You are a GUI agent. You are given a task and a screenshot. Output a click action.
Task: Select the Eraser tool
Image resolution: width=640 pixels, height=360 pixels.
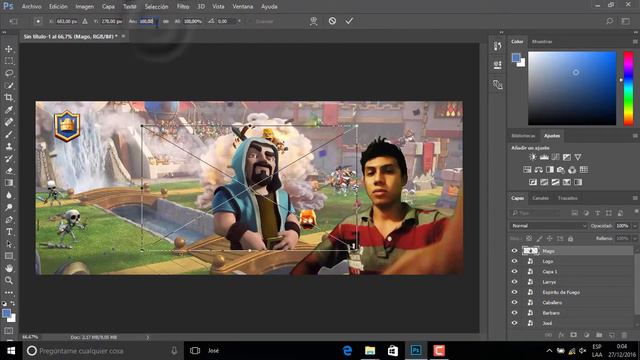tap(9, 171)
